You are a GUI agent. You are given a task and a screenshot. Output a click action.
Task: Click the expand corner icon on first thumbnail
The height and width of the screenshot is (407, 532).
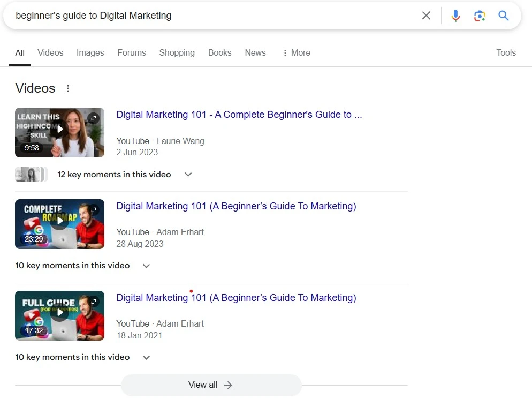point(93,117)
